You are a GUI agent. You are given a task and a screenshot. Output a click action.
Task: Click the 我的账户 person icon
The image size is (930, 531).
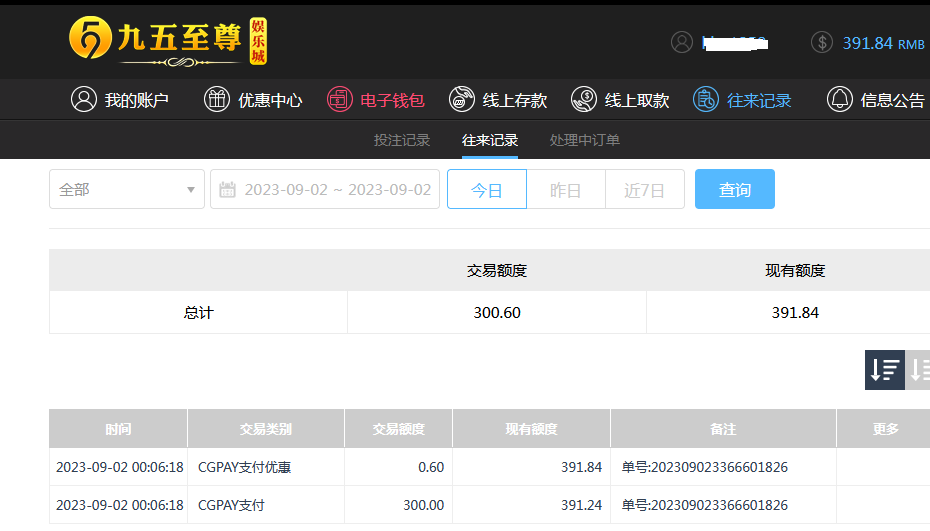pyautogui.click(x=84, y=99)
